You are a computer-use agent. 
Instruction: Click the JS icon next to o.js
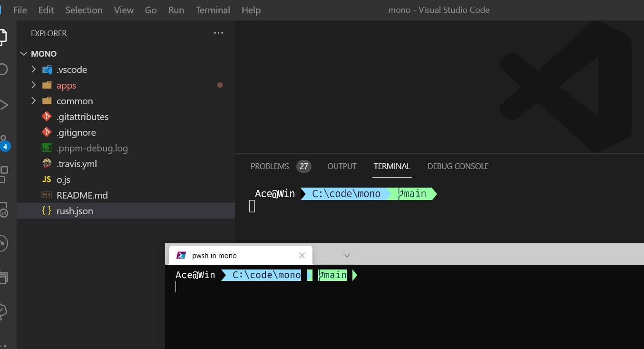click(47, 179)
